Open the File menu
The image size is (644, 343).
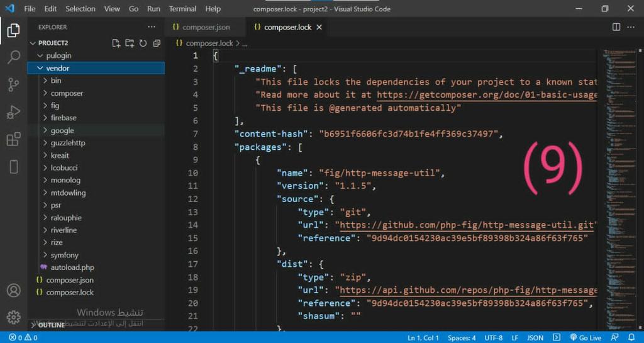tap(30, 9)
